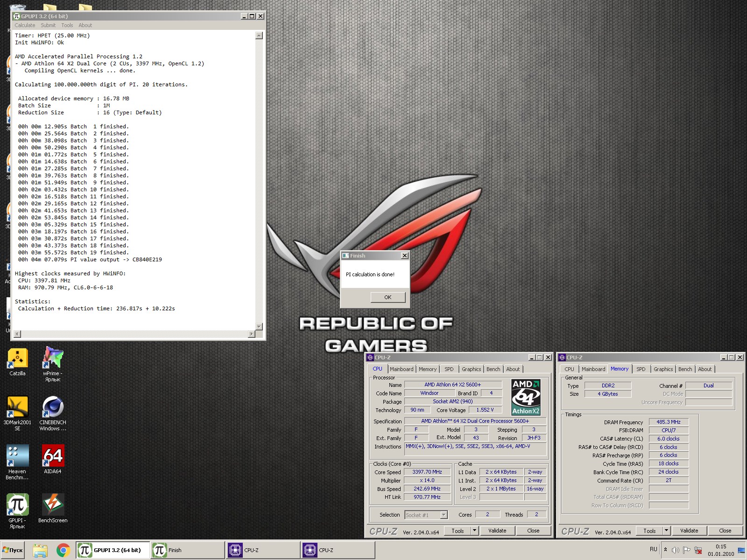Select Bench tab in left CPU-Z window
Screen dimensions: 747x560
pyautogui.click(x=493, y=369)
